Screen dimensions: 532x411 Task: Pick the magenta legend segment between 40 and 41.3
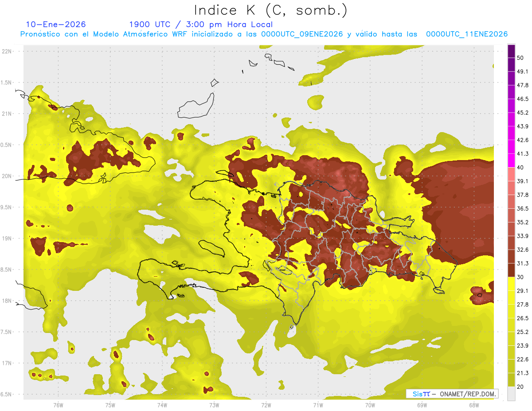[511, 160]
